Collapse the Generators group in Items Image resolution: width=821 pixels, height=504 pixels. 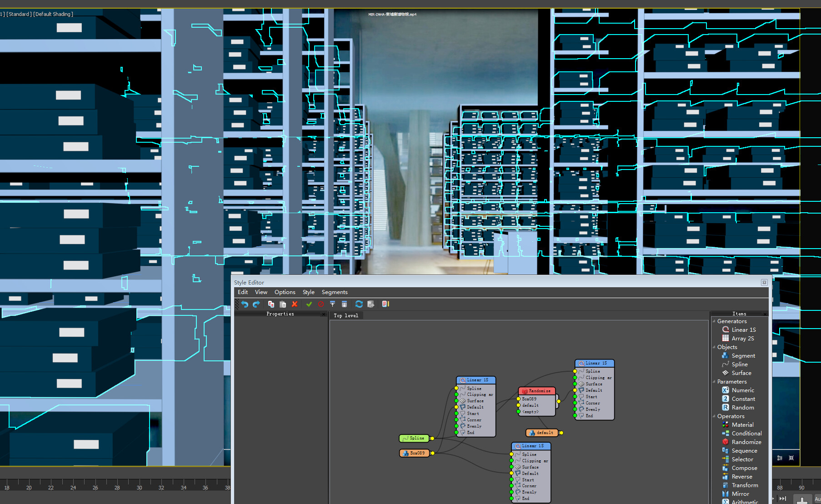[x=714, y=321]
